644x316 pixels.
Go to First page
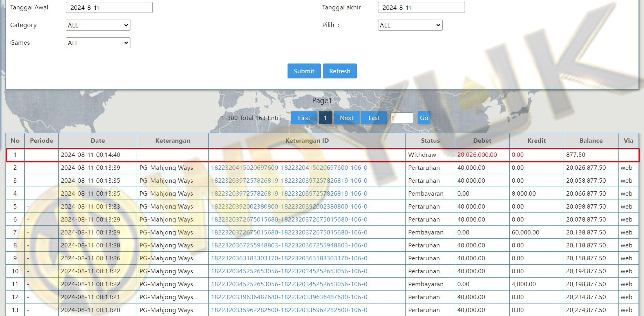point(304,118)
